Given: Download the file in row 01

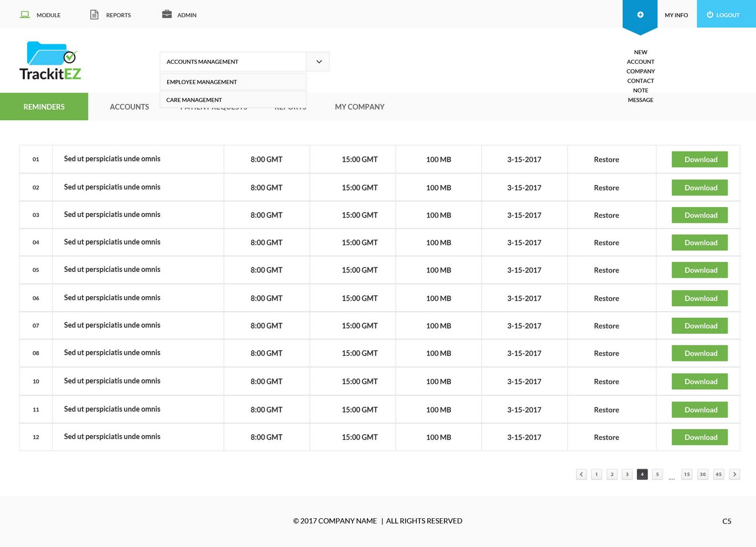Looking at the screenshot, I should (700, 159).
